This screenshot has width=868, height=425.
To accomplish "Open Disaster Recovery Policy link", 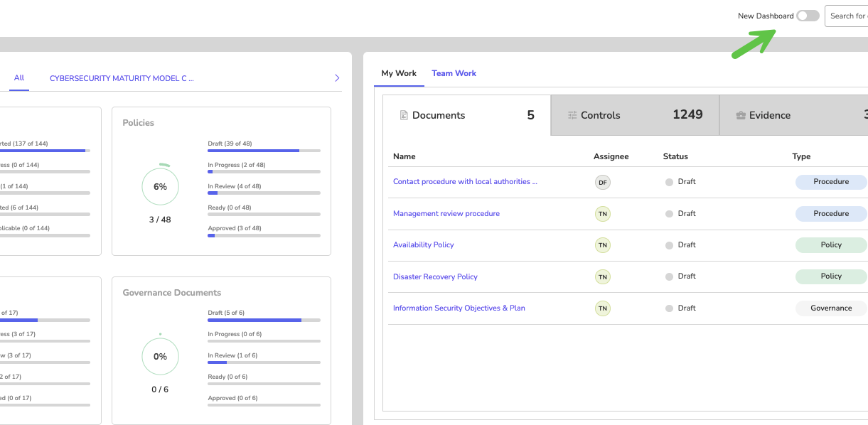I will (x=435, y=276).
